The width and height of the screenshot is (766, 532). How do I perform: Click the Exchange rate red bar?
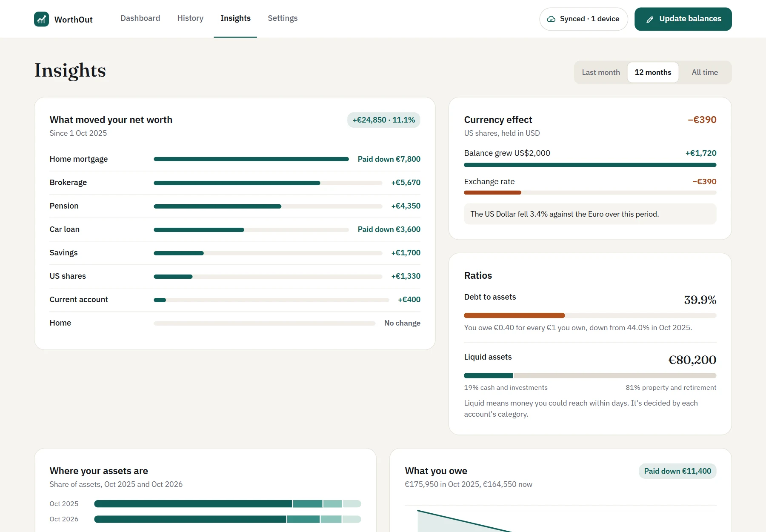tap(492, 193)
